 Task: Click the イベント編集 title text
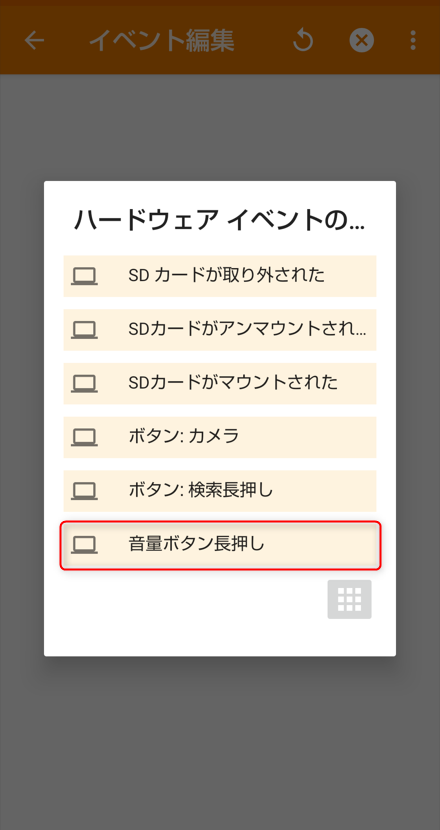[x=162, y=41]
